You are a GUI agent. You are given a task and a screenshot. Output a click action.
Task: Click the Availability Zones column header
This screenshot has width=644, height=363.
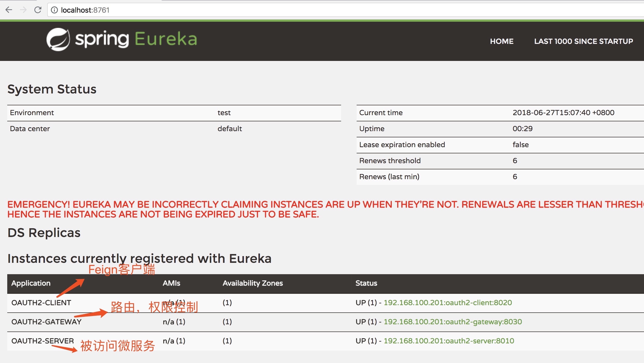[252, 283]
